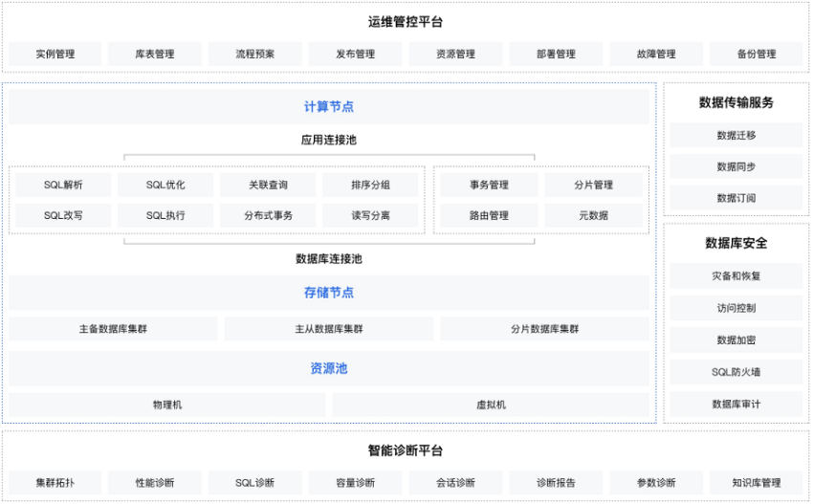Click the 智能诊断平台 heading
The height and width of the screenshot is (504, 813).
(x=406, y=450)
